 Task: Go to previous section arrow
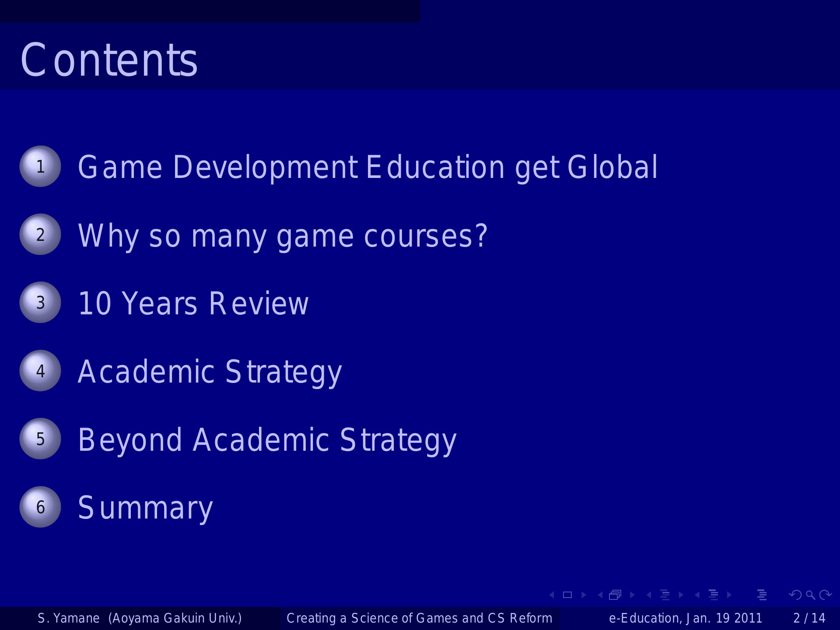point(698,595)
